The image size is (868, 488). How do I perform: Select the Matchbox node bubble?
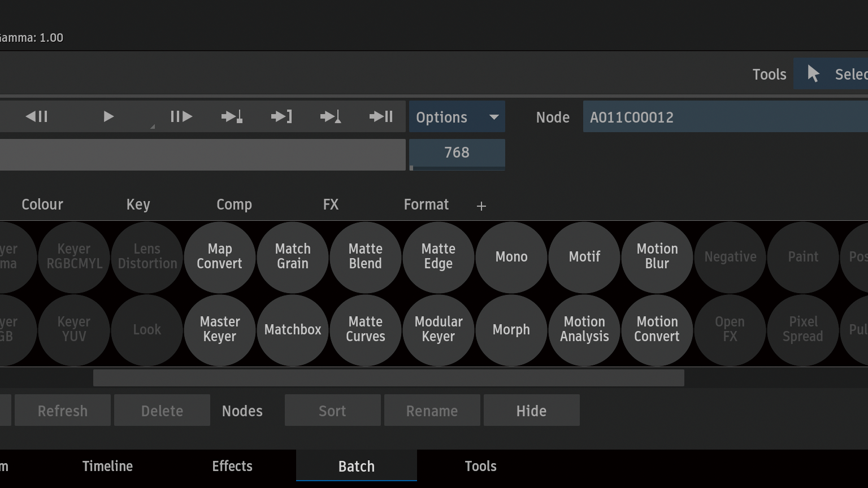point(293,330)
